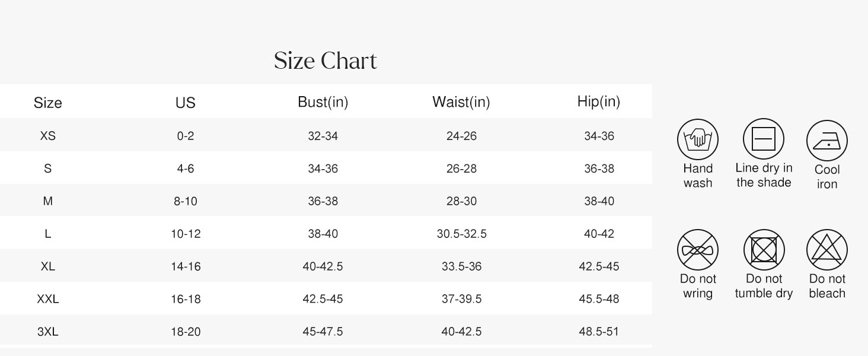This screenshot has height=356, width=868.
Task: Click the Hand wash care icon
Action: (x=698, y=140)
